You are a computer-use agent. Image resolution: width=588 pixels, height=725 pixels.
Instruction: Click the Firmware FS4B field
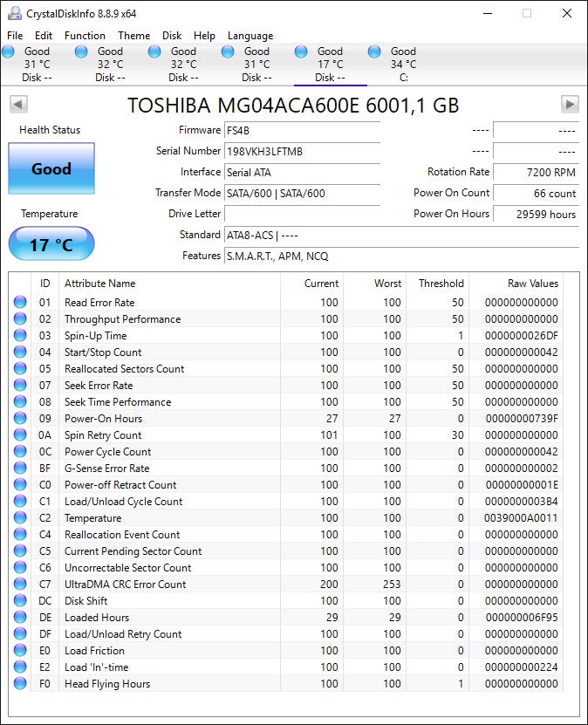point(302,130)
